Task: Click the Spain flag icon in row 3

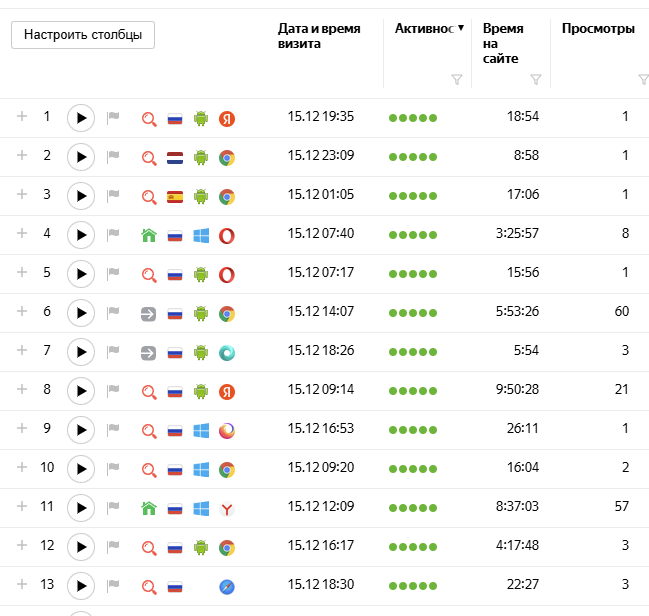Action: (175, 196)
